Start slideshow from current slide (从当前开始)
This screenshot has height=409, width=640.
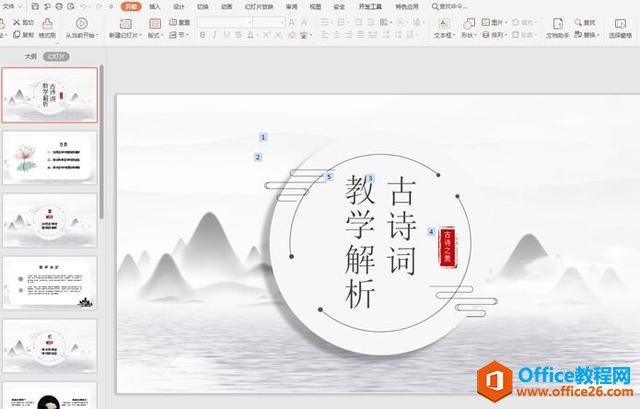point(81,27)
